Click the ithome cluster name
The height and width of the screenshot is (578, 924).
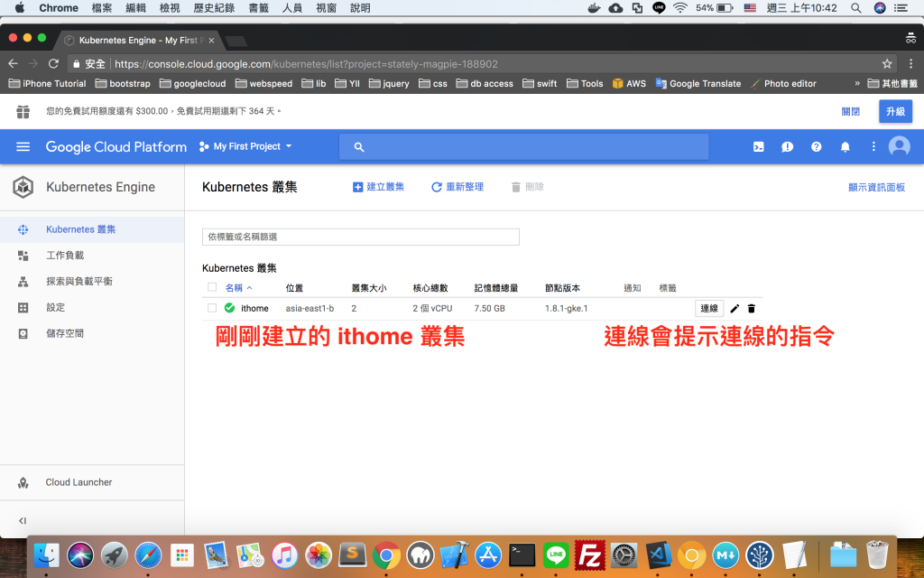254,308
